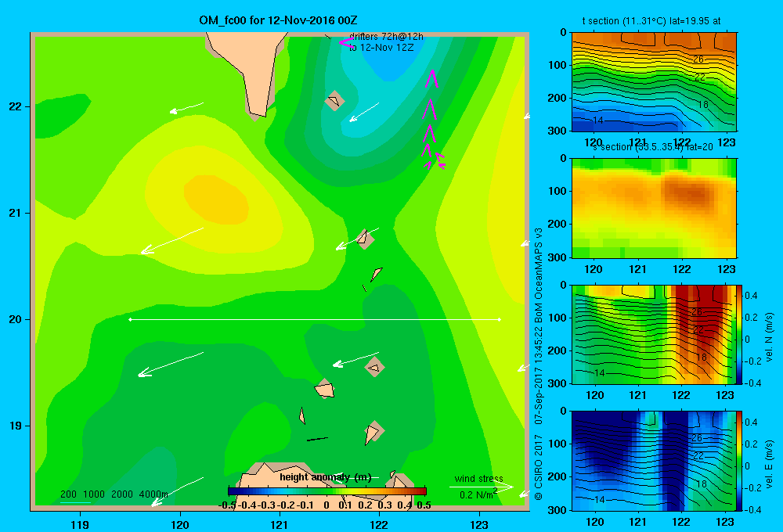Click the height anomaly color bar
Screen dimensions: 783x532
(327, 491)
